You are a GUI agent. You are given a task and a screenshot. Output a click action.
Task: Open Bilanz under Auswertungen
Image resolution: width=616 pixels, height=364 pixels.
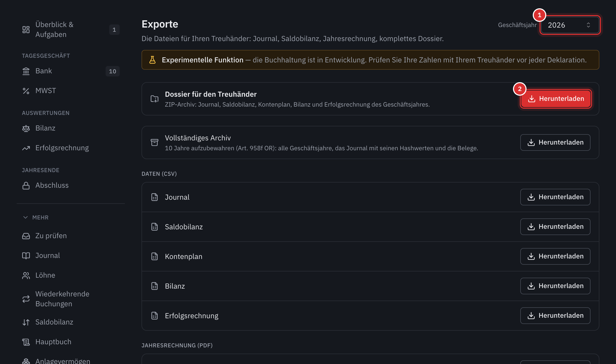(x=71, y=128)
